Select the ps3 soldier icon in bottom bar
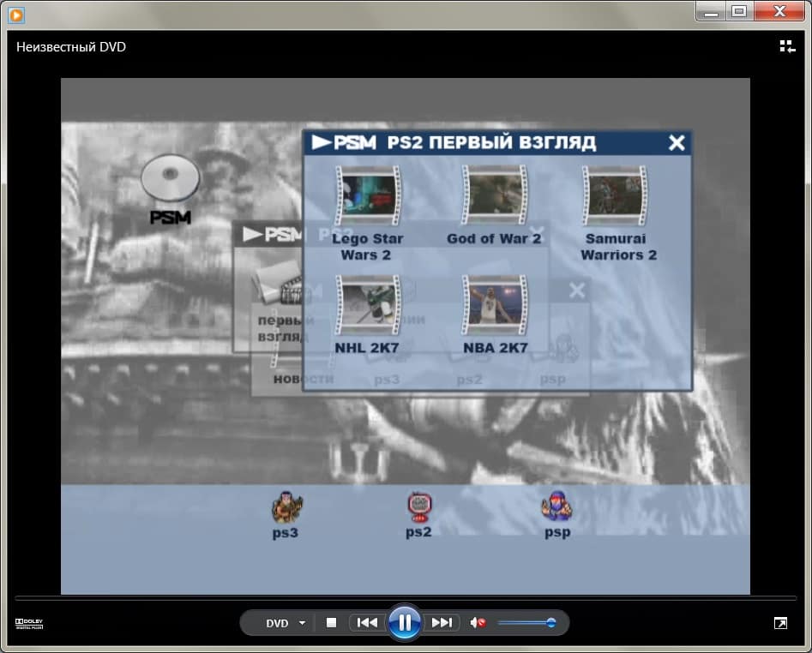The image size is (812, 653). coord(286,506)
